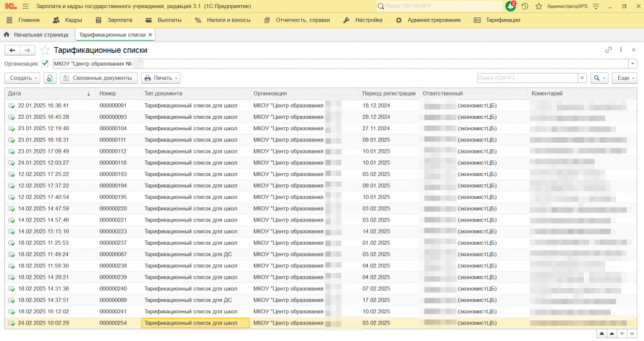The image size is (644, 341).
Task: Sort by the Тип документа column header
Action: click(x=196, y=94)
